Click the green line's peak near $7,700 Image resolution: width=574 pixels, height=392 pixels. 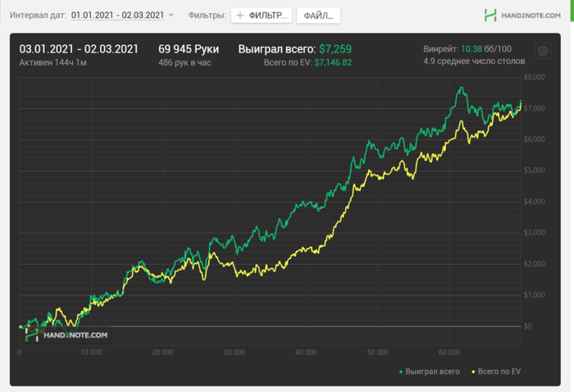pos(462,88)
